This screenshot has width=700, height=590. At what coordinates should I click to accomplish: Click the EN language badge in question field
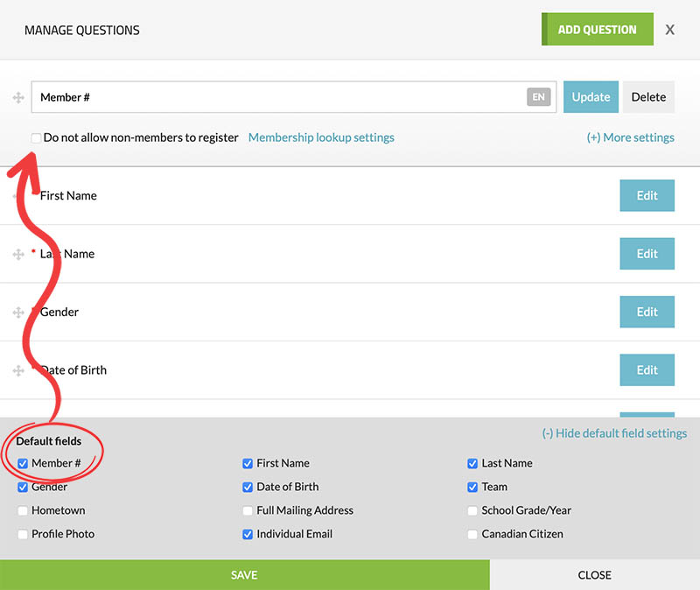[x=538, y=97]
